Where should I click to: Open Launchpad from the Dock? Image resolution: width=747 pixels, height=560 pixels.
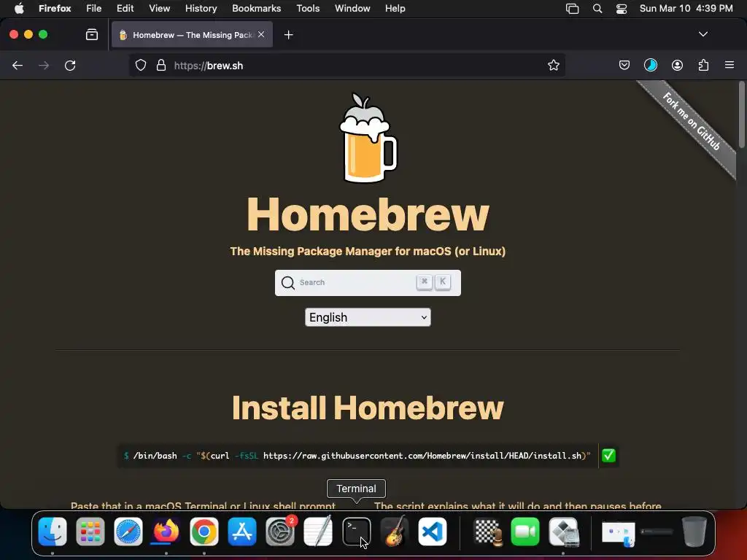90,532
